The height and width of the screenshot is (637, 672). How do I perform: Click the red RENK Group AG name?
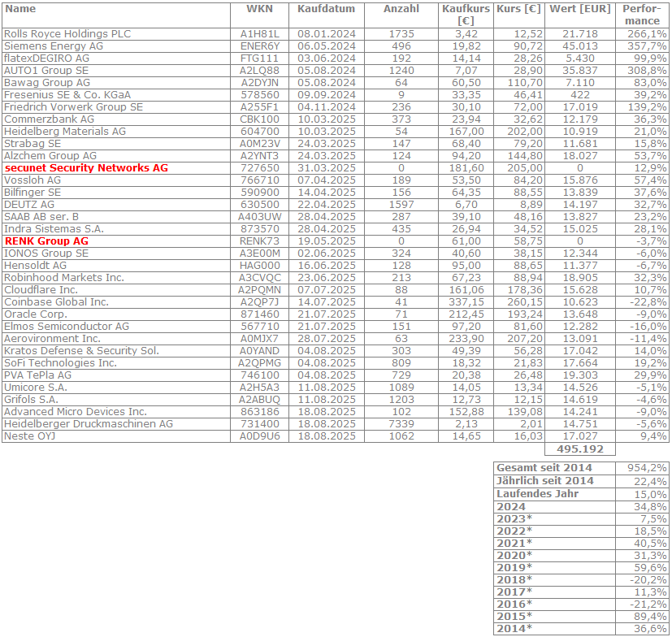46,241
